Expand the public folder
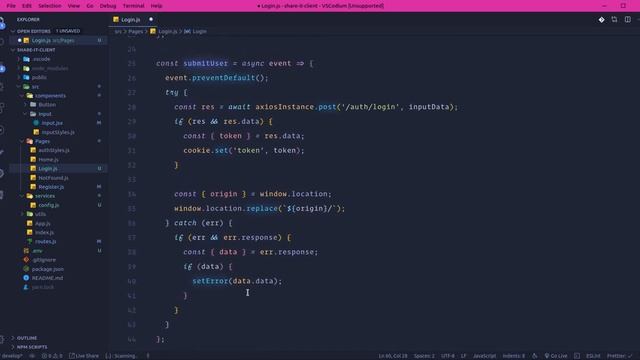Viewport: 640px width, 360px height. point(39,77)
